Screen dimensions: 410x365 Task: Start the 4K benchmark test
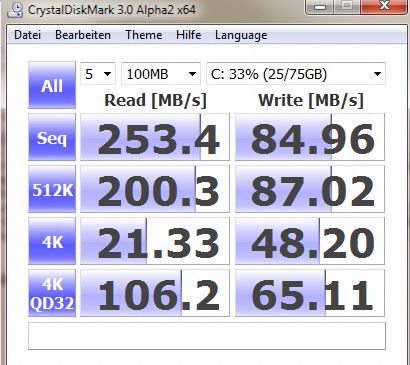point(52,241)
